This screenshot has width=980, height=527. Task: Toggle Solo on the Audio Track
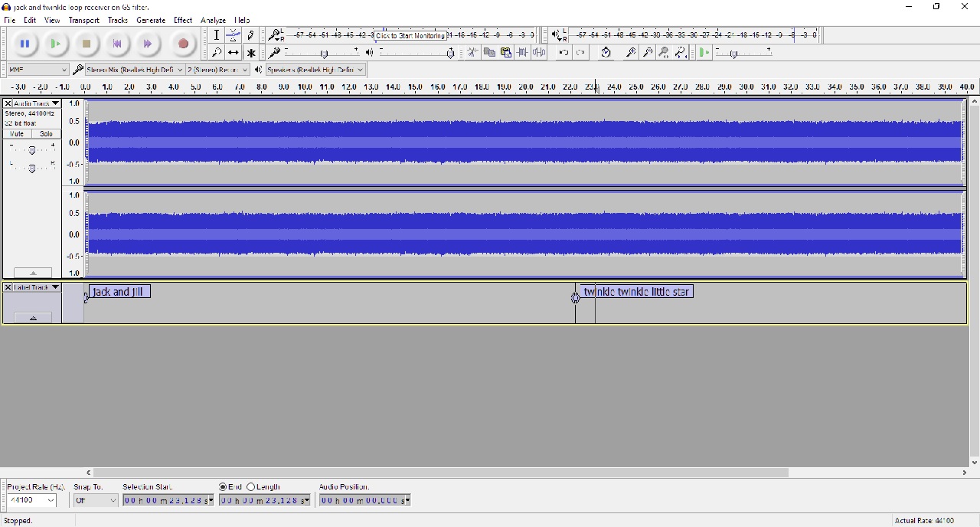tap(46, 134)
